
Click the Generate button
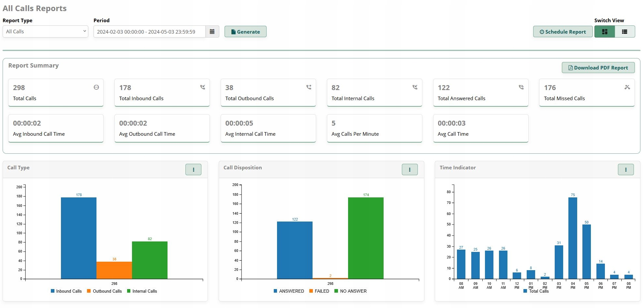click(x=245, y=32)
